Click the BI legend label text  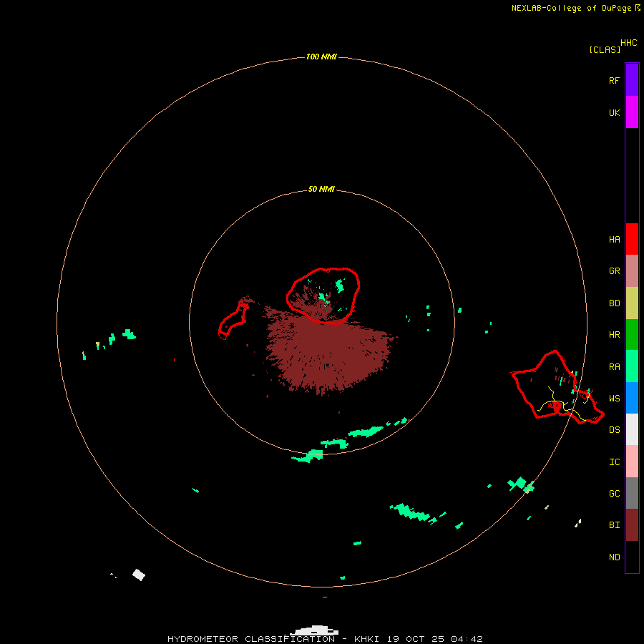[614, 525]
